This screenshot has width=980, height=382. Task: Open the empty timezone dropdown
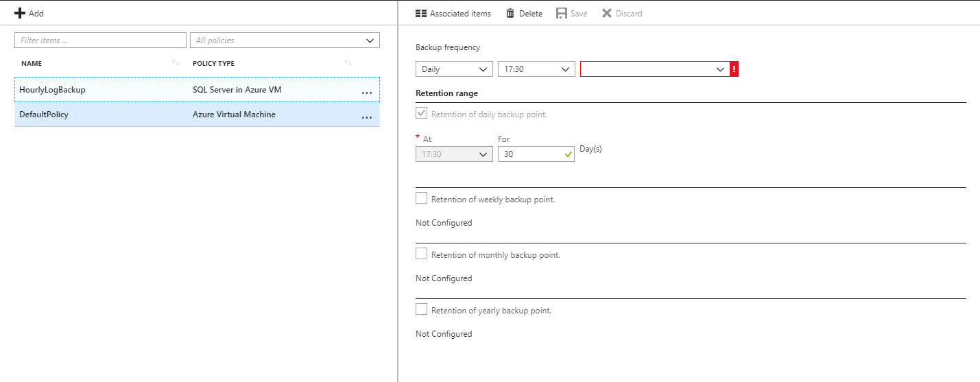[654, 69]
